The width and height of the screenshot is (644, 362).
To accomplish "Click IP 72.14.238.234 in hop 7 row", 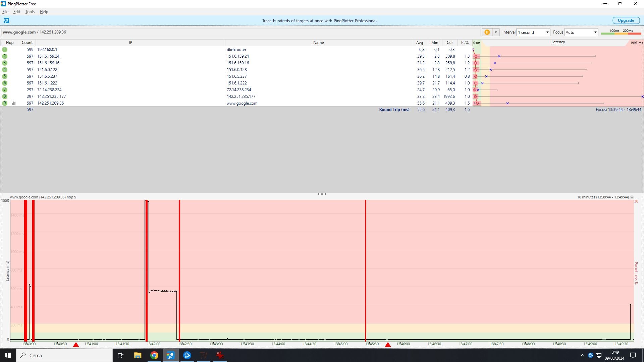I will (x=49, y=90).
